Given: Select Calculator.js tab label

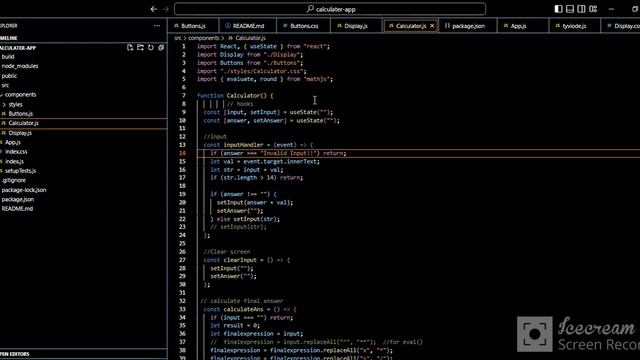Looking at the screenshot, I should (x=411, y=26).
